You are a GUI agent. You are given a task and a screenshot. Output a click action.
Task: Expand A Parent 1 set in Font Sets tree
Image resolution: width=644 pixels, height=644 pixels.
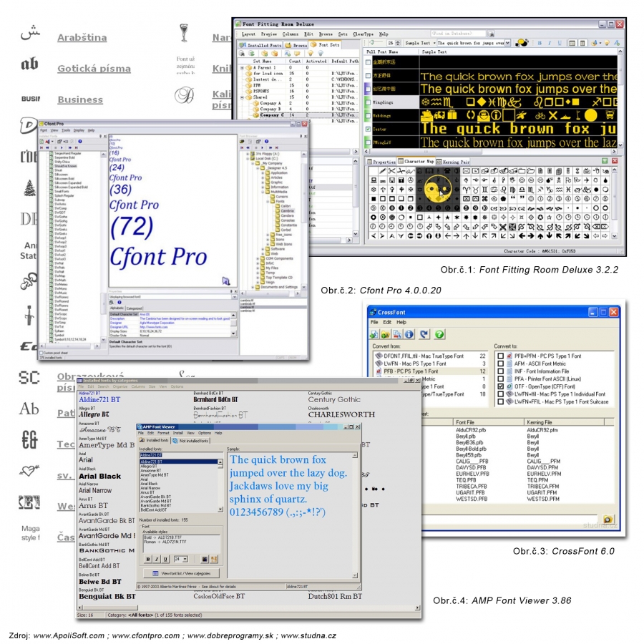click(243, 67)
